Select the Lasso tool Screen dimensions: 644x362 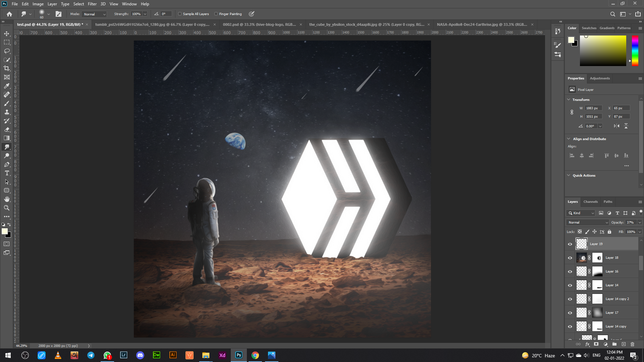tap(7, 51)
